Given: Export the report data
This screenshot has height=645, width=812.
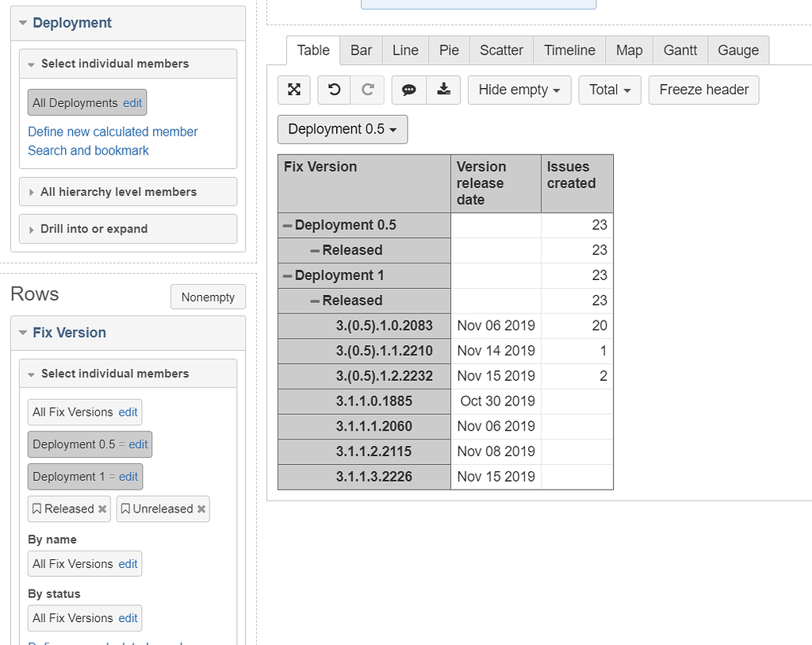Looking at the screenshot, I should (x=444, y=90).
